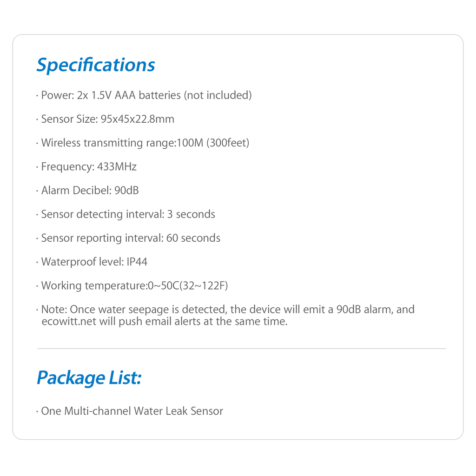Viewport: 476px width, 476px height.
Task: Select the Working temperature specification line
Action: (134, 285)
